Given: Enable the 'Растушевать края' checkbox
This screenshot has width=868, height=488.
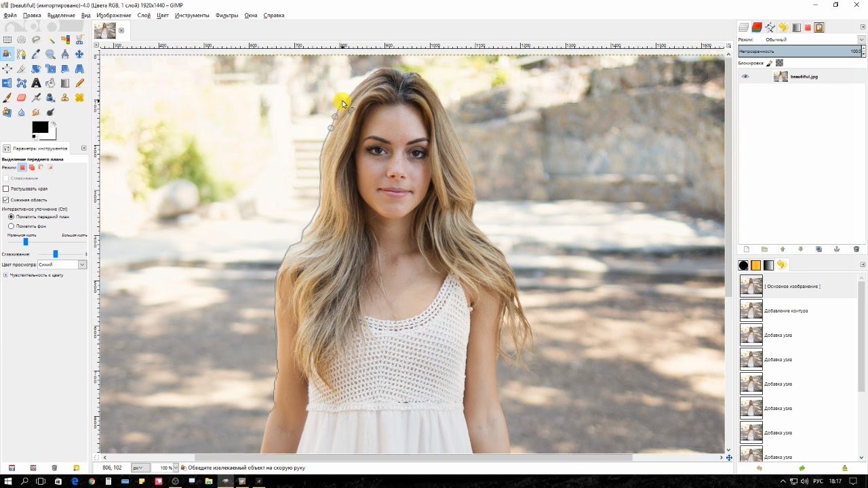Looking at the screenshot, I should (x=6, y=188).
